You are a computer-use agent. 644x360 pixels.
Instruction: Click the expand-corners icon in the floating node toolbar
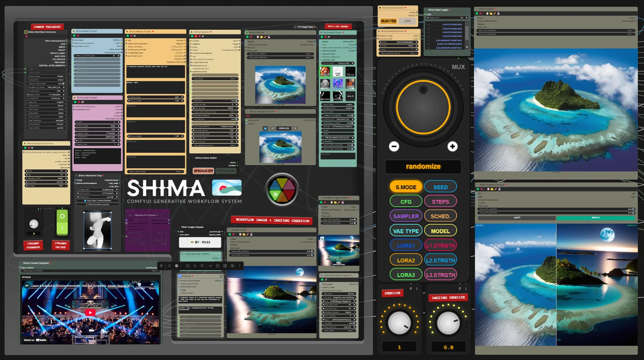pos(187,266)
